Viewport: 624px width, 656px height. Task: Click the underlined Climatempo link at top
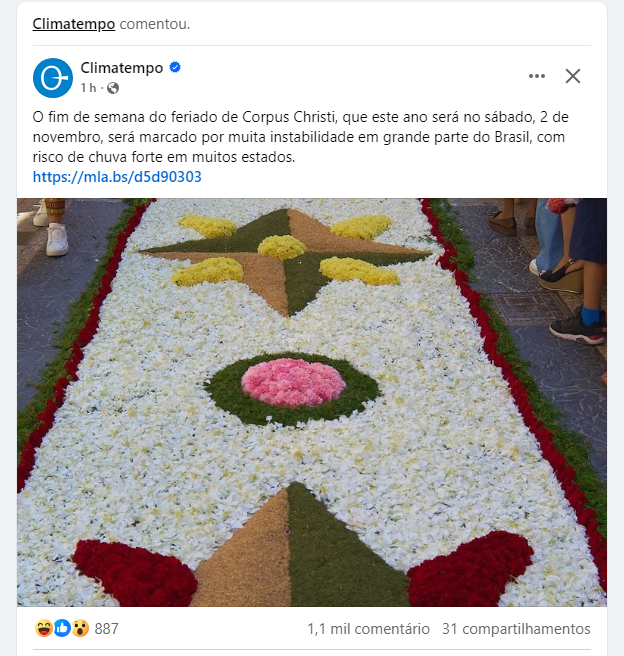pyautogui.click(x=74, y=24)
